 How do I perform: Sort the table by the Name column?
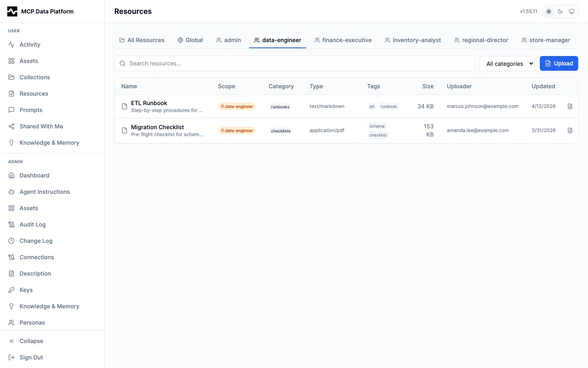129,86
